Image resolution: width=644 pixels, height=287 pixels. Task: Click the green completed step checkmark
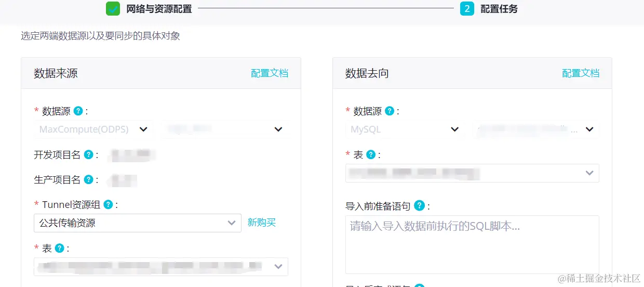[113, 8]
